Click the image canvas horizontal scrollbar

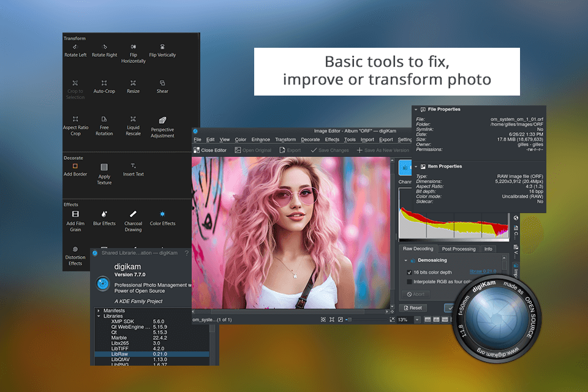pos(290,312)
